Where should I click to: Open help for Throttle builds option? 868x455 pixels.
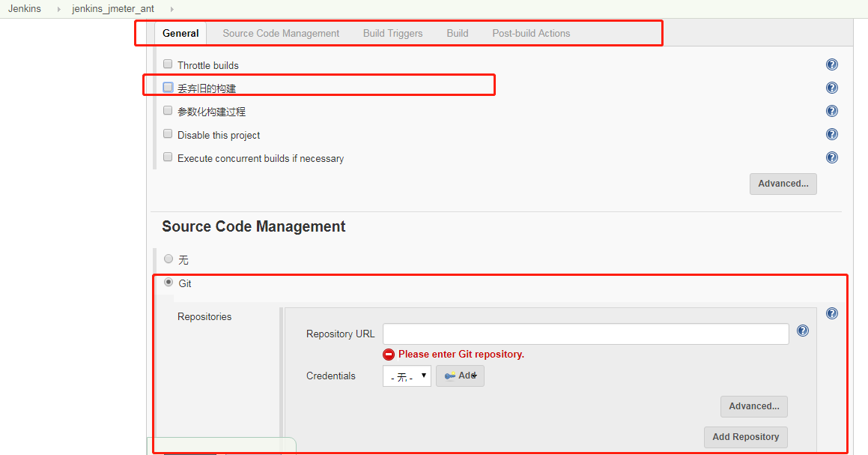point(832,64)
